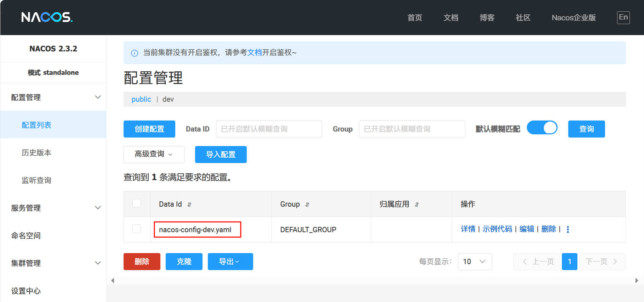Open 高级查询 dropdown
Screen dimensions: 644x302
(x=154, y=154)
